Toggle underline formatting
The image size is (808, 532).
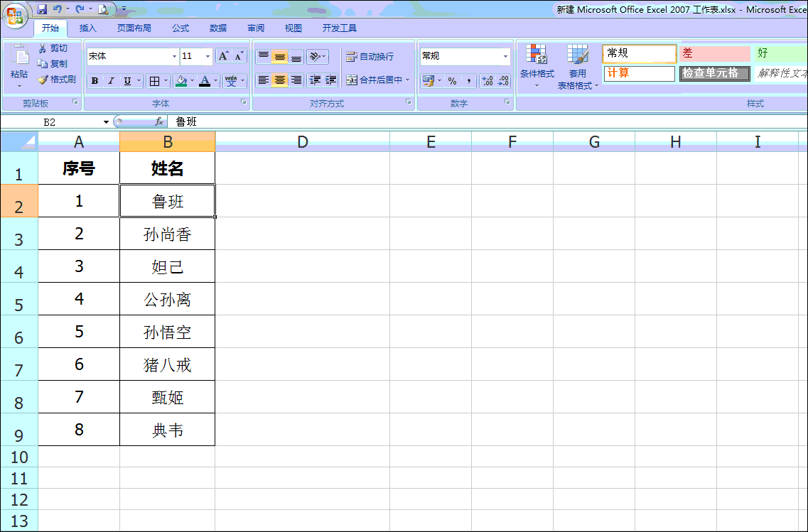(x=126, y=81)
